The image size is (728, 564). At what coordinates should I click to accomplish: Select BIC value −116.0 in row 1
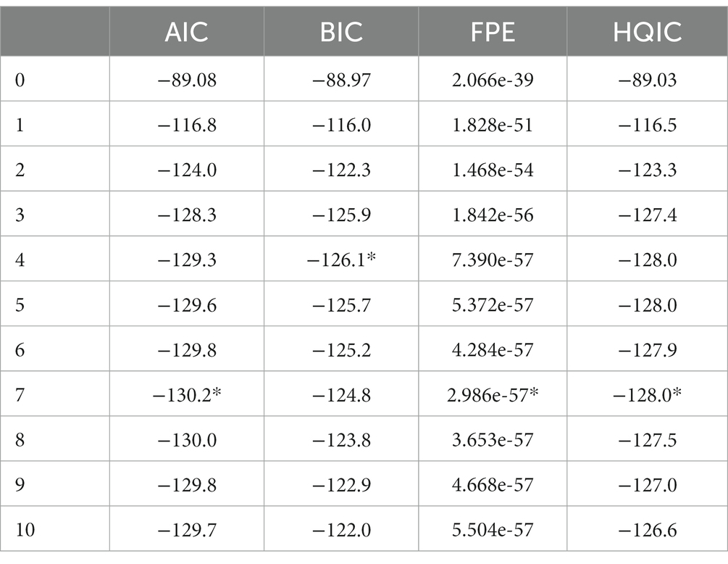click(x=341, y=125)
